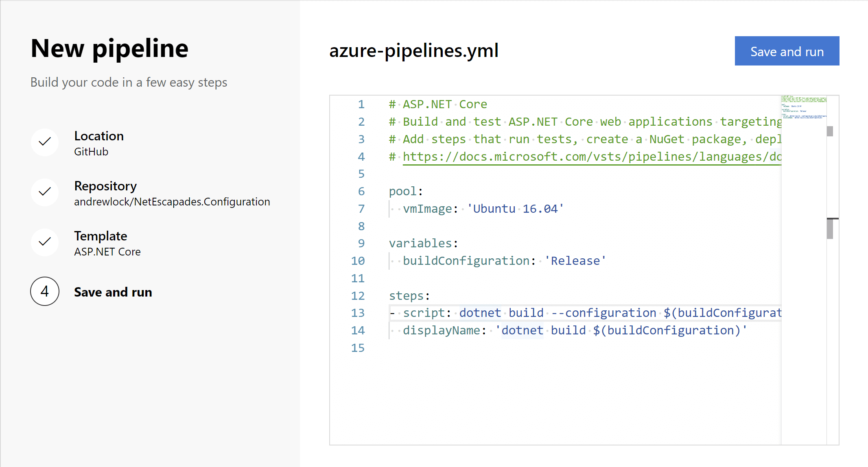Click the code minimap preview
The image size is (868, 467).
[804, 108]
